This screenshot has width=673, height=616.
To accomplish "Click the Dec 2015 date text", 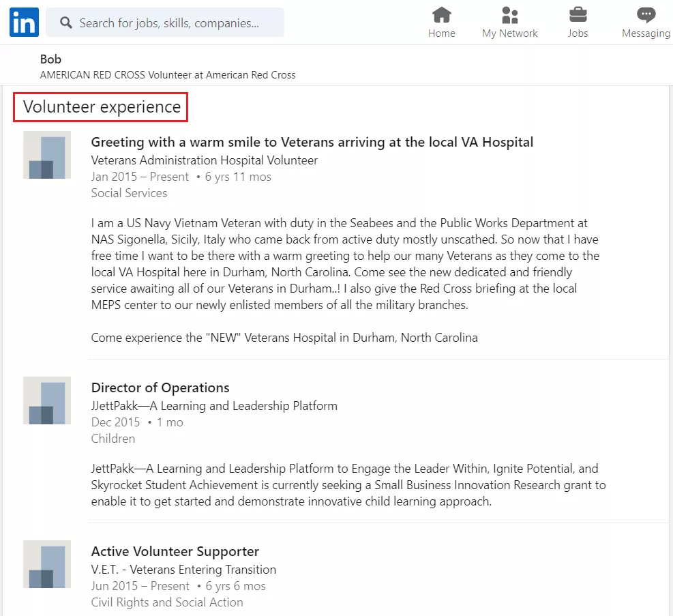I will [x=115, y=422].
